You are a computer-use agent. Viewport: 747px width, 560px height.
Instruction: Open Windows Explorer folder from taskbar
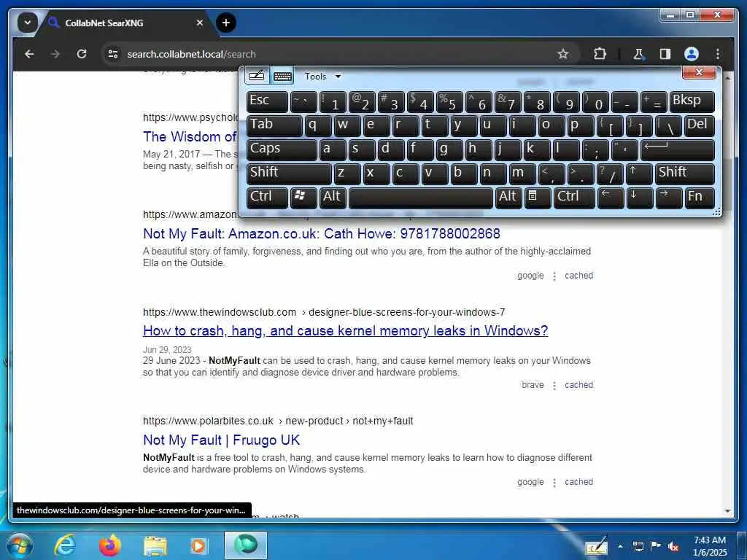(x=155, y=547)
